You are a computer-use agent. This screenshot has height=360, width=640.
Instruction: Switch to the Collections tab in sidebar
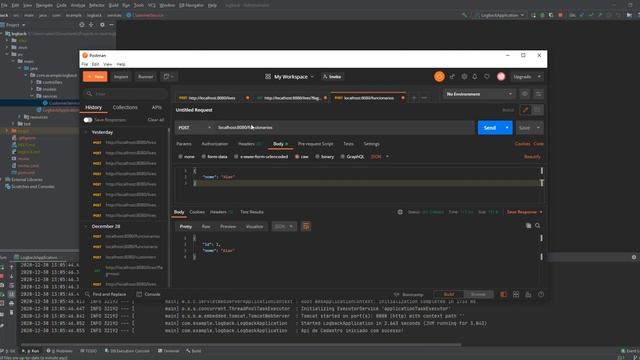(x=125, y=107)
